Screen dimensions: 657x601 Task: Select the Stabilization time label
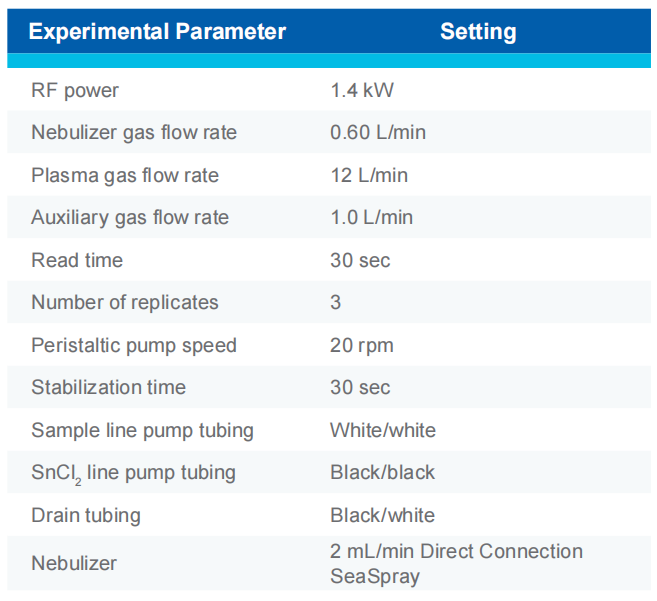click(x=108, y=388)
